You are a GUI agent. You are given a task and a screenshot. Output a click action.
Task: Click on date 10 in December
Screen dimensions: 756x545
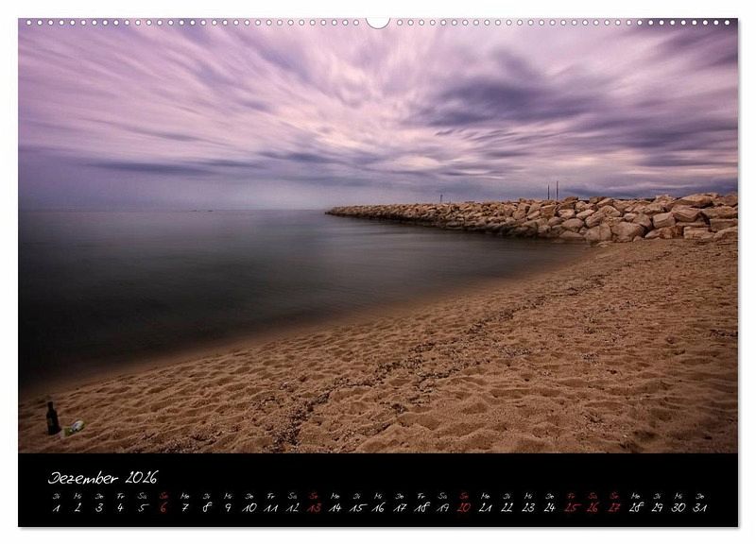pyautogui.click(x=249, y=507)
